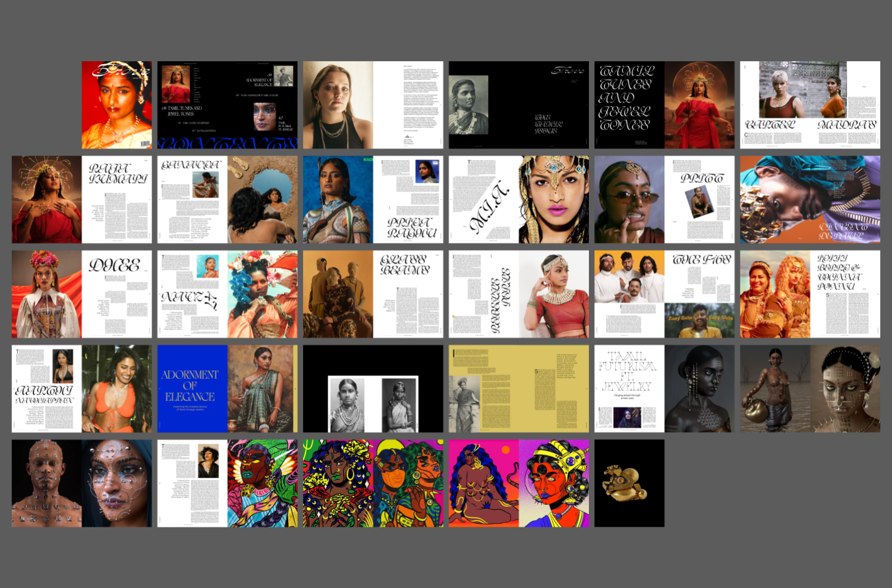
Task: Open the Glass Beams spread
Action: (x=373, y=294)
